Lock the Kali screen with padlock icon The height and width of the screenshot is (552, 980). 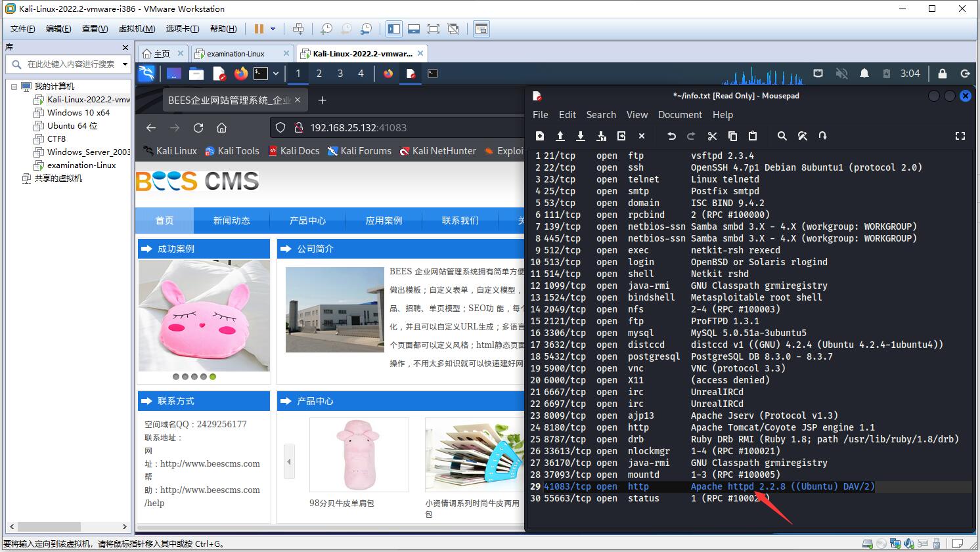(943, 74)
